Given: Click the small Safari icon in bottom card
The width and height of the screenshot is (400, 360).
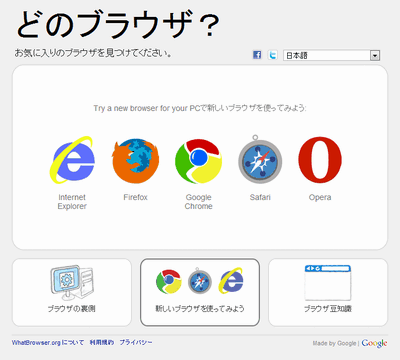Looking at the screenshot, I should 199,281.
